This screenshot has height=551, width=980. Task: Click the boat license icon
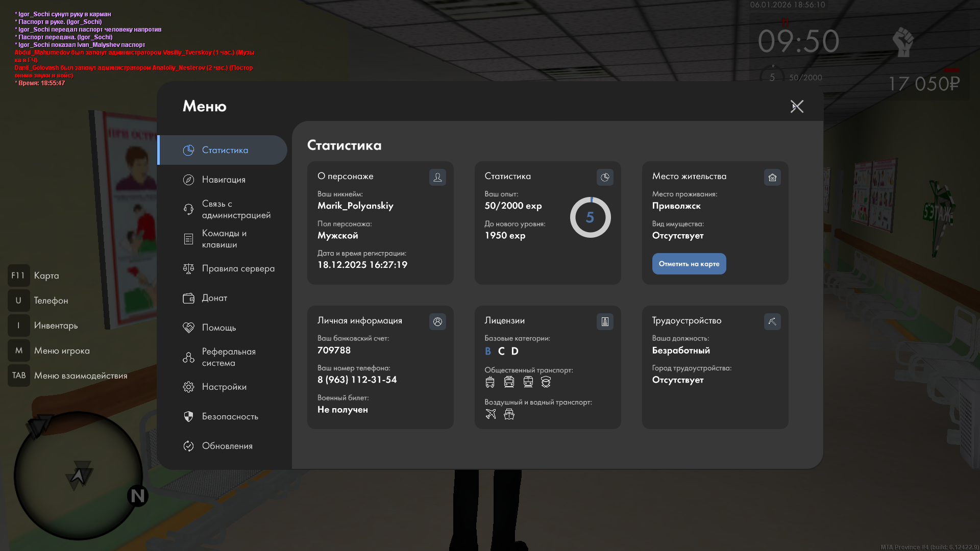point(509,414)
